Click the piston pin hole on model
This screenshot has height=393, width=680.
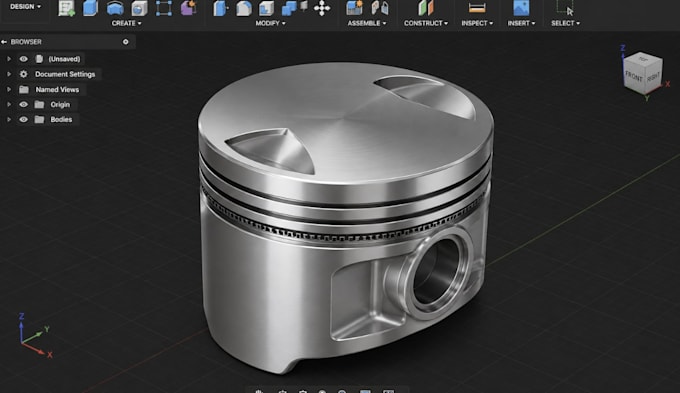(x=436, y=271)
